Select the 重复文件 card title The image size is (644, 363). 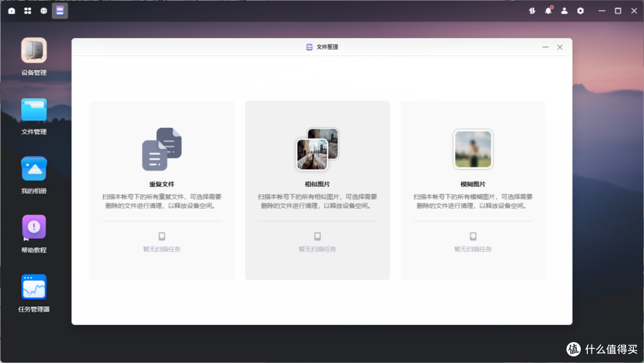162,184
